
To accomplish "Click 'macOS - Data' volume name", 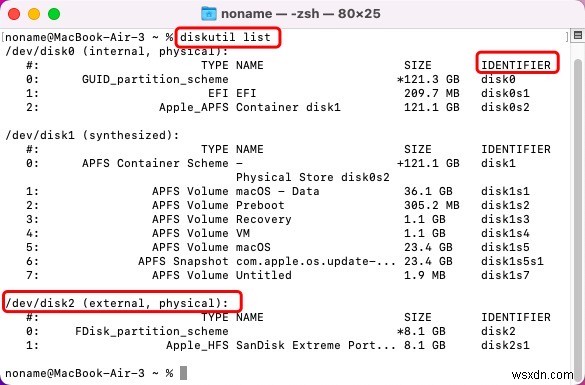I will [278, 191].
